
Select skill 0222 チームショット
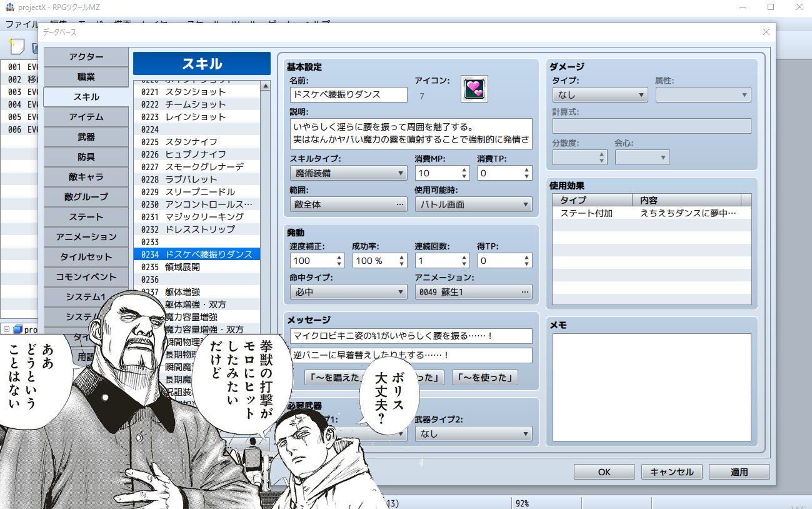(x=197, y=104)
